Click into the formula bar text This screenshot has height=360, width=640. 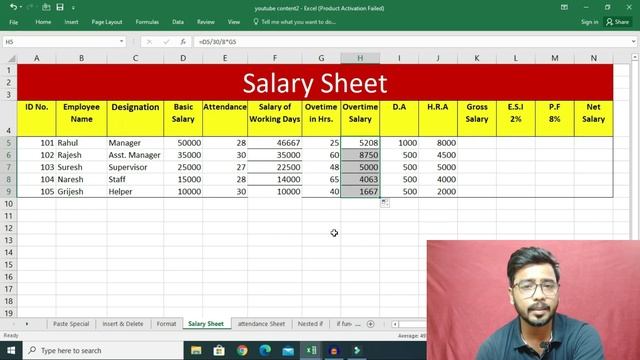[x=411, y=42]
